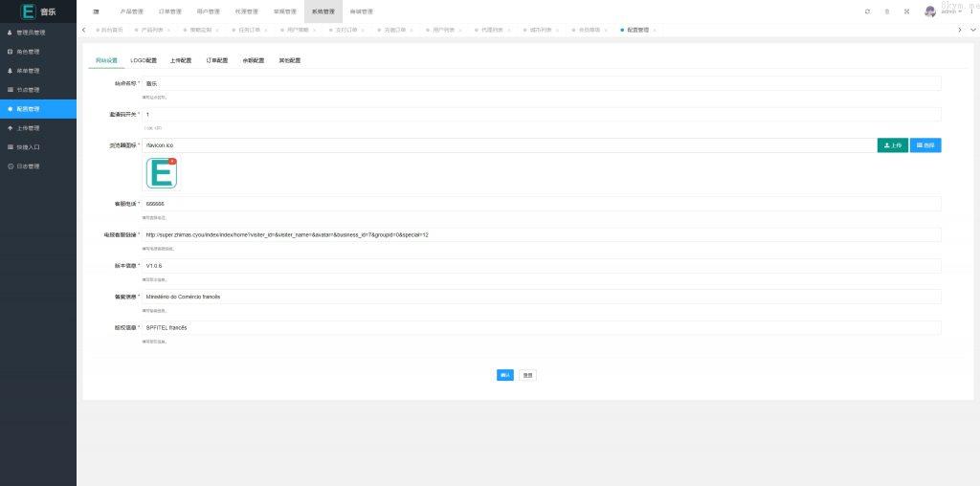
Task: Close the 配置管理 page tab
Action: pos(656,30)
